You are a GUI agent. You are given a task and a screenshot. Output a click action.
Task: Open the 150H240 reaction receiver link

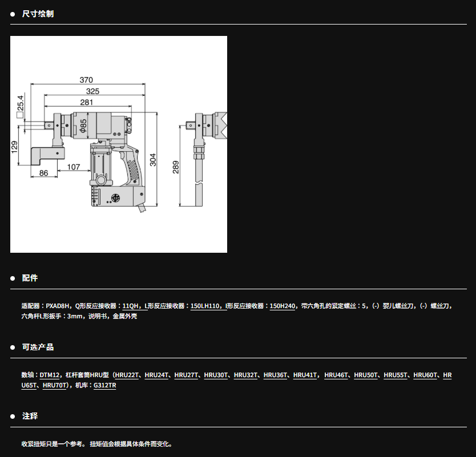pyautogui.click(x=283, y=306)
